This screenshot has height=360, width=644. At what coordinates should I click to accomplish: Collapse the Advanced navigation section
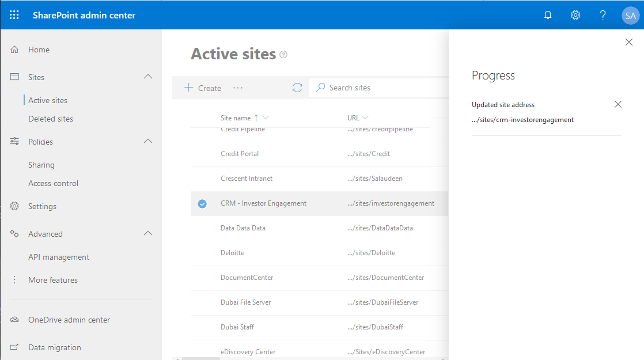tap(148, 233)
